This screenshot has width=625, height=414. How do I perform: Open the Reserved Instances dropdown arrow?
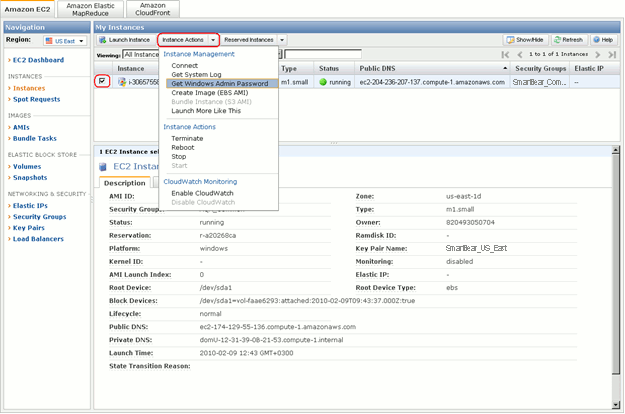pyautogui.click(x=282, y=40)
